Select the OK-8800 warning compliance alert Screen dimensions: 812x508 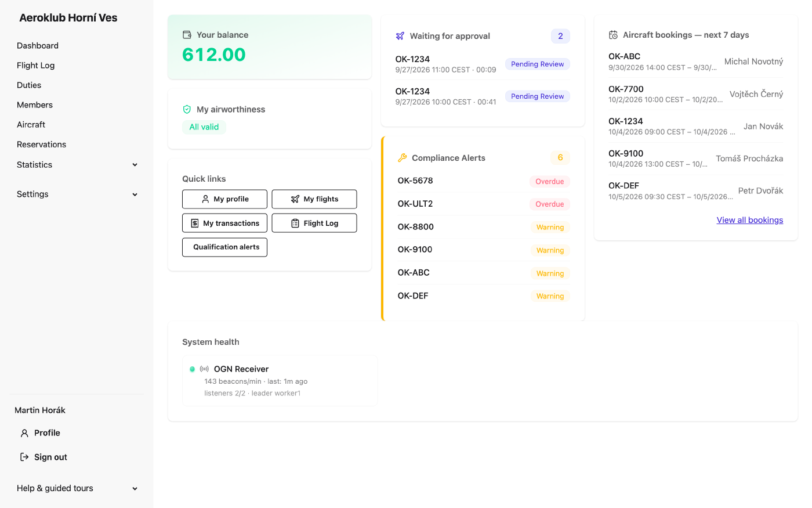coord(484,227)
